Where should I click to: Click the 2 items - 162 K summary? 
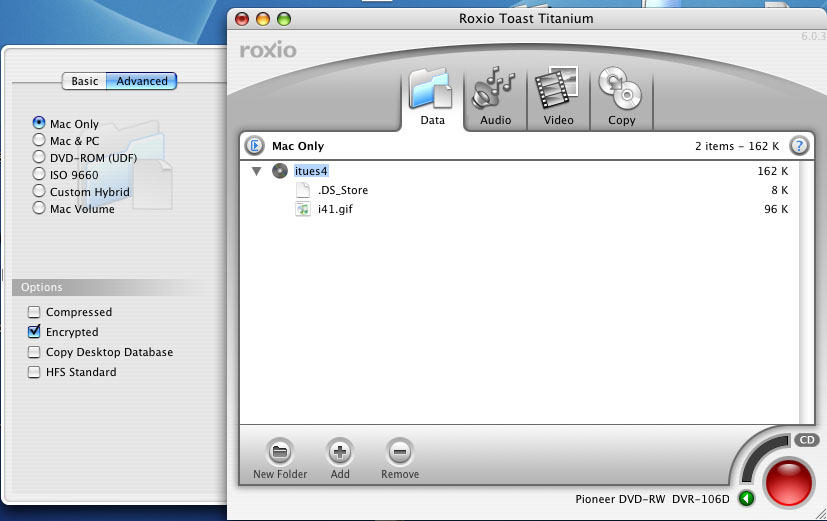[x=737, y=146]
